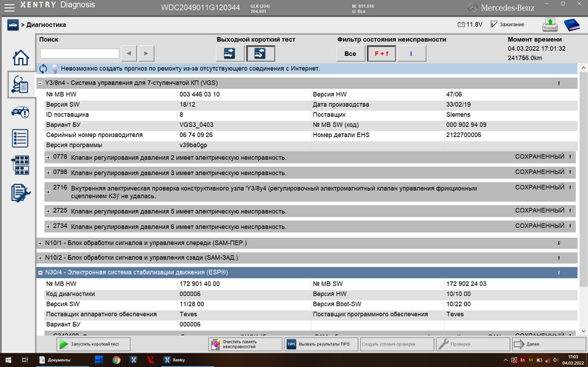
Task: Click the timestamp 04.03.2022 17:01:32
Action: 536,49
